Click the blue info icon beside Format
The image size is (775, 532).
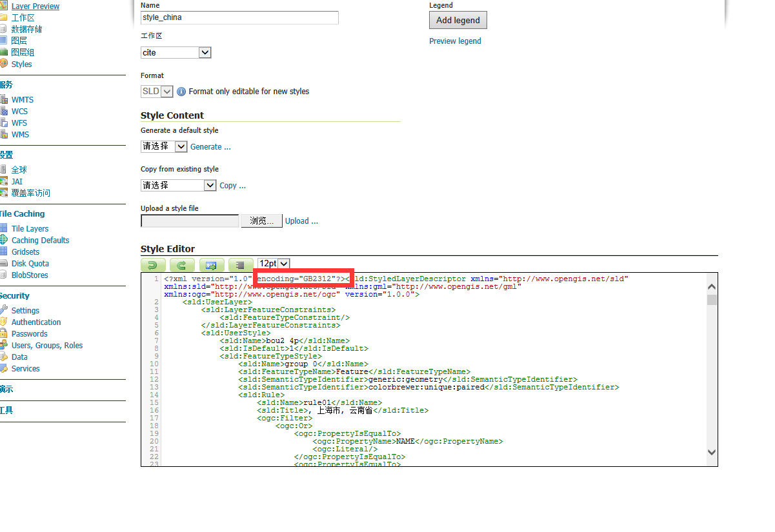[x=181, y=92]
